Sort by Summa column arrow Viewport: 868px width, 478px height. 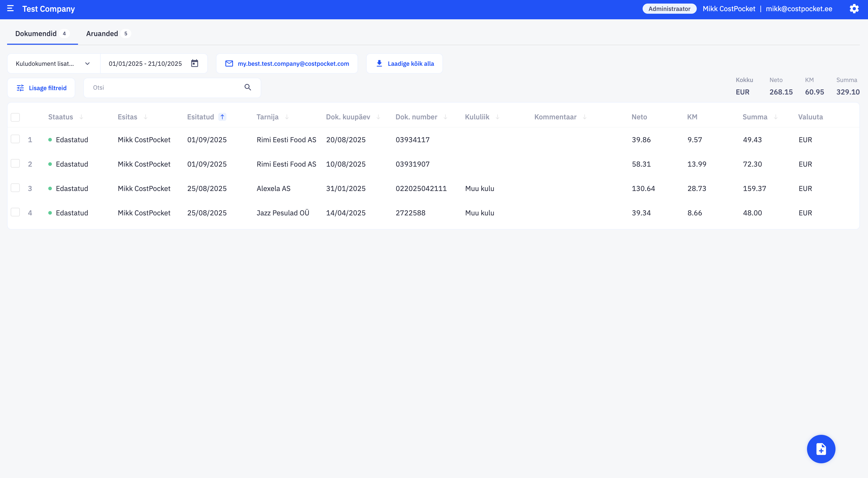776,117
